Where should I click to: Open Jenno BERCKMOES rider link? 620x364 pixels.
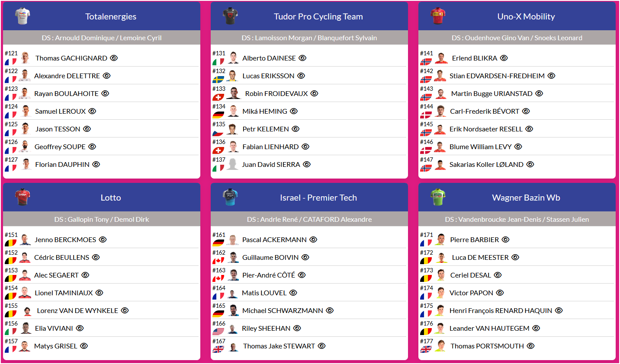(65, 239)
